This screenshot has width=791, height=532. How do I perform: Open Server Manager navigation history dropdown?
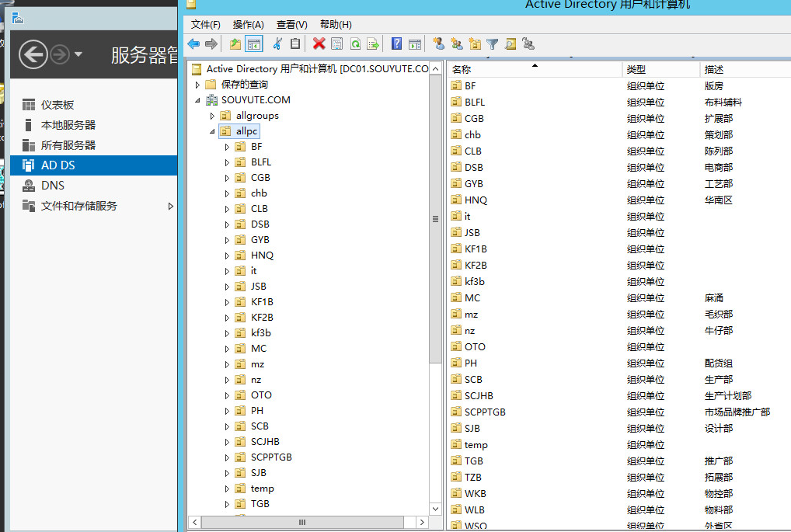coord(78,54)
